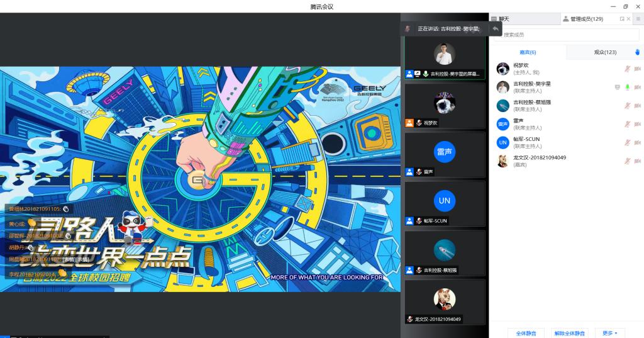Pop out the 管理成员 panel
The image size is (644, 338).
[x=622, y=19]
